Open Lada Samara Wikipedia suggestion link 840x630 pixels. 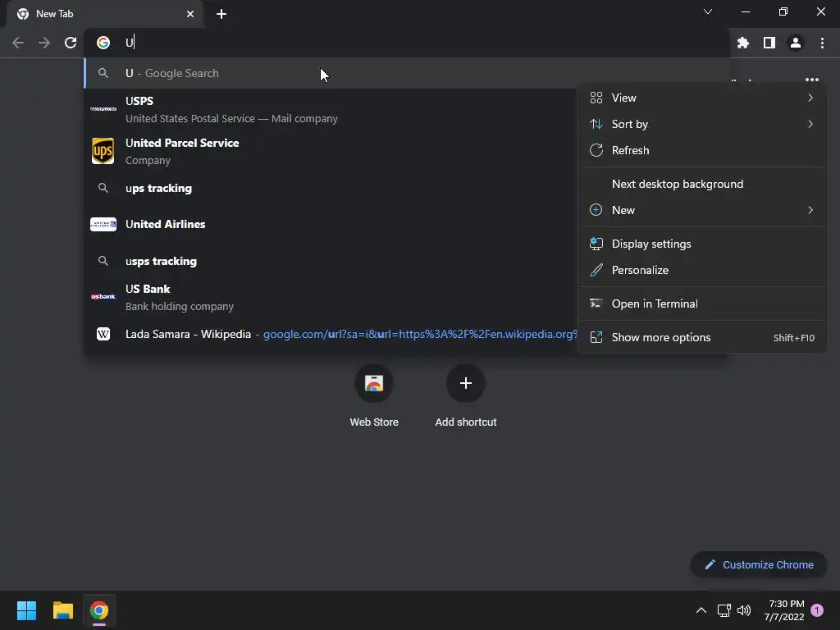click(330, 335)
